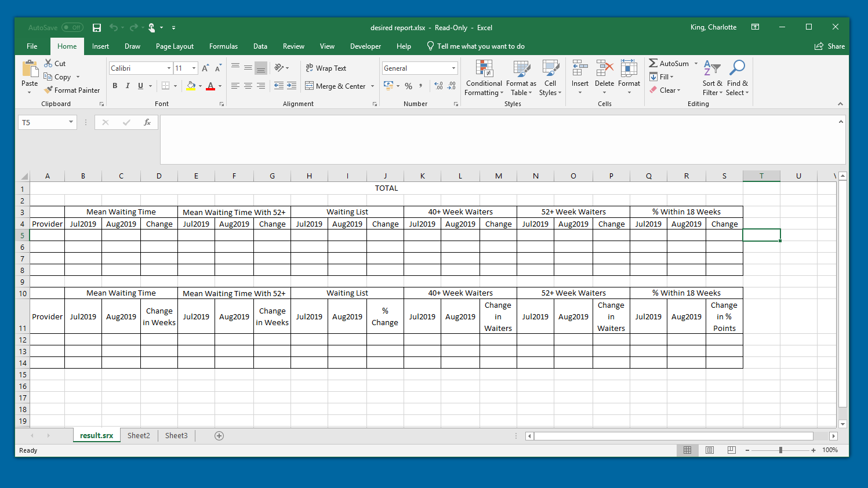The image size is (868, 488).
Task: Open the General number format dropdown
Action: pos(453,68)
